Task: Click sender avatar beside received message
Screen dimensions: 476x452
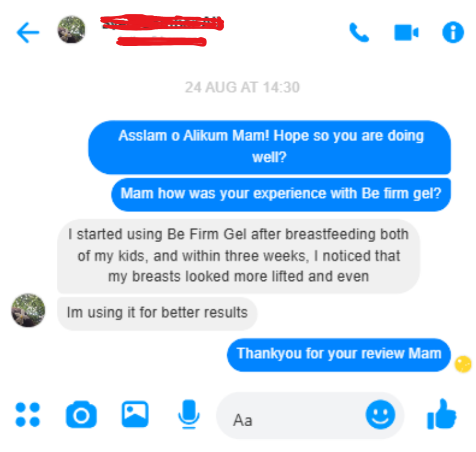Action: pos(28,310)
